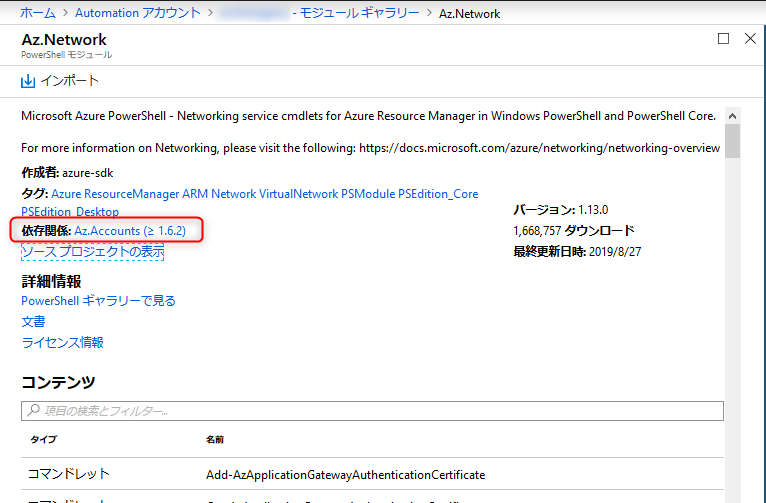Close the Az.Network blade
Image resolution: width=766 pixels, height=503 pixels.
(x=750, y=39)
